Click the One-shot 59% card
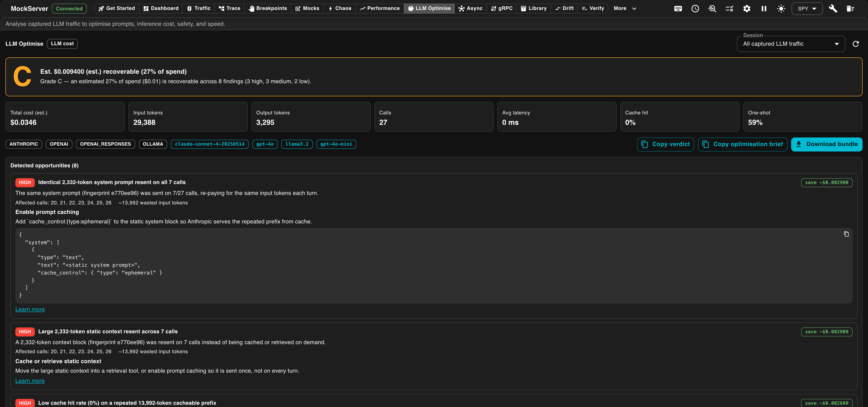Screen dimensions: 868x407 [x=803, y=117]
